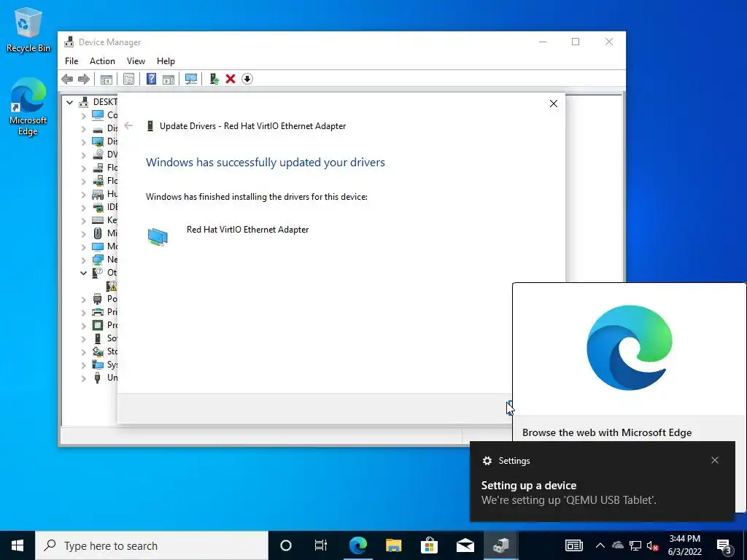Click the Red Hat VirtIO Ethernet Adapter icon

point(158,236)
